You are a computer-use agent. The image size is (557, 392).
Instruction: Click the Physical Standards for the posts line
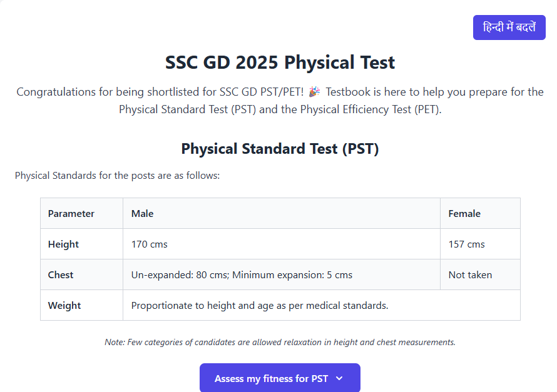(117, 175)
